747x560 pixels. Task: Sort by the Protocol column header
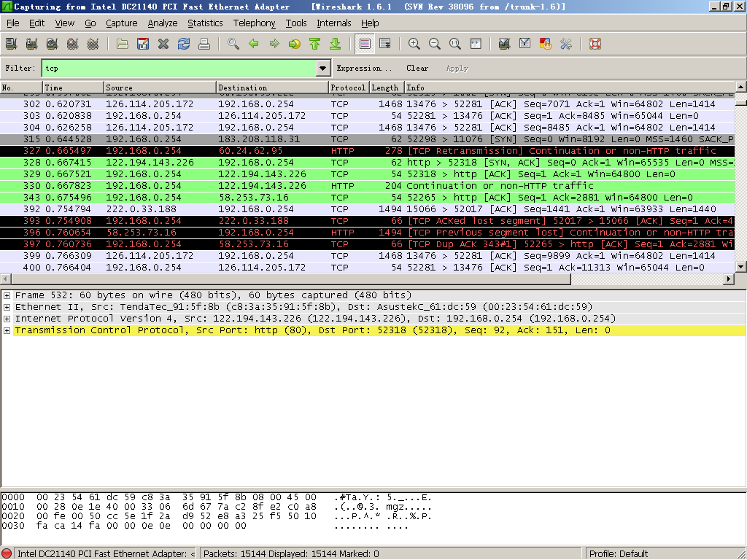pyautogui.click(x=349, y=87)
